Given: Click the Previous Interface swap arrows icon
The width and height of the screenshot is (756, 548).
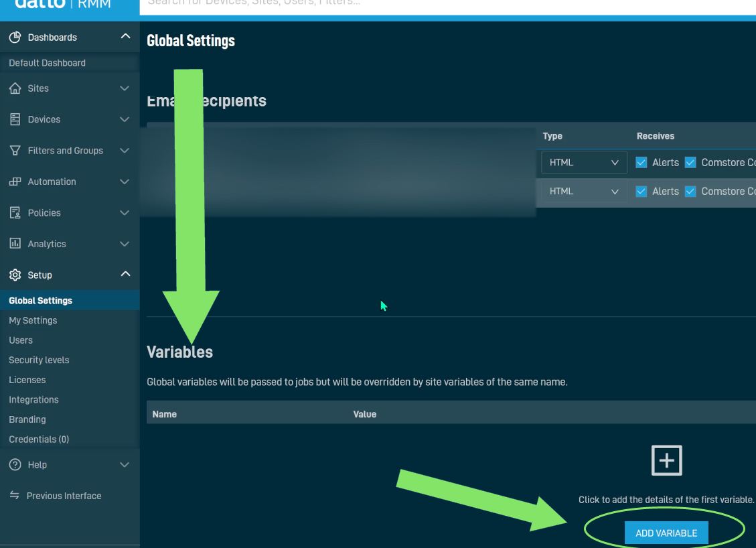Looking at the screenshot, I should 15,496.
